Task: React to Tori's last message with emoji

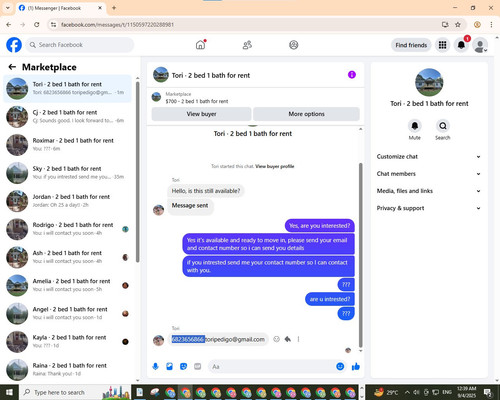Action: click(x=276, y=339)
